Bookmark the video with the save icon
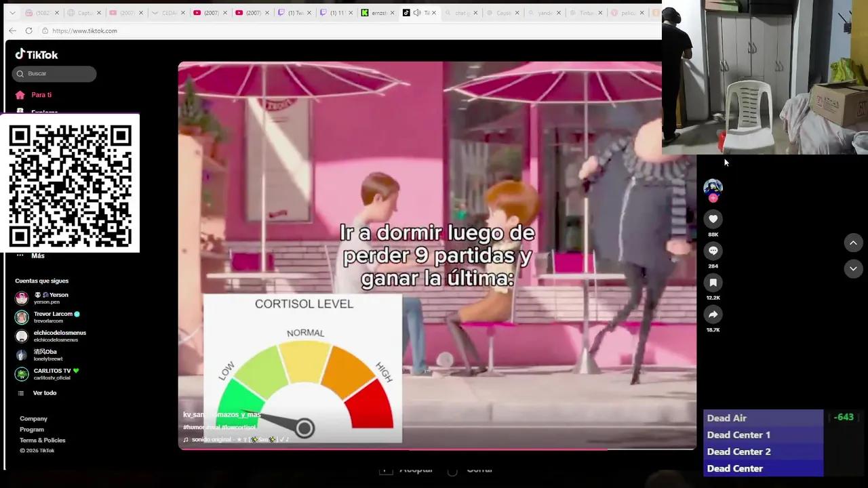868x488 pixels. 713,283
